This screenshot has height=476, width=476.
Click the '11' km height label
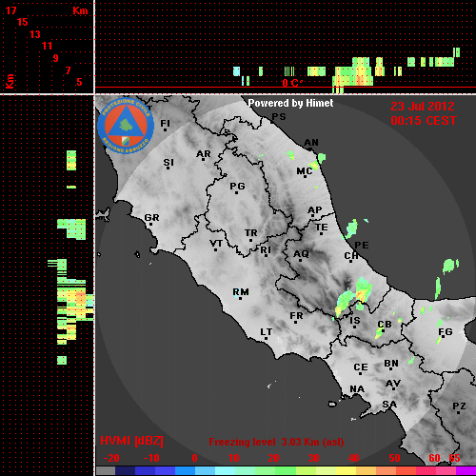pyautogui.click(x=47, y=46)
